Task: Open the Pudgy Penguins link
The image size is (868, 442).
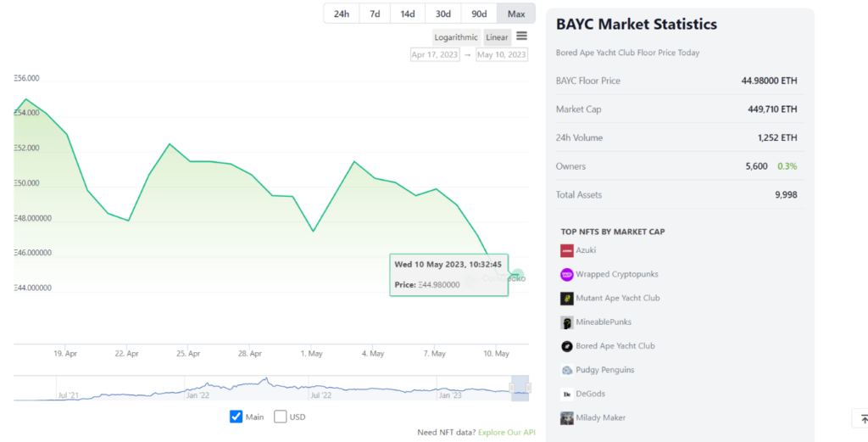Action: (x=605, y=370)
